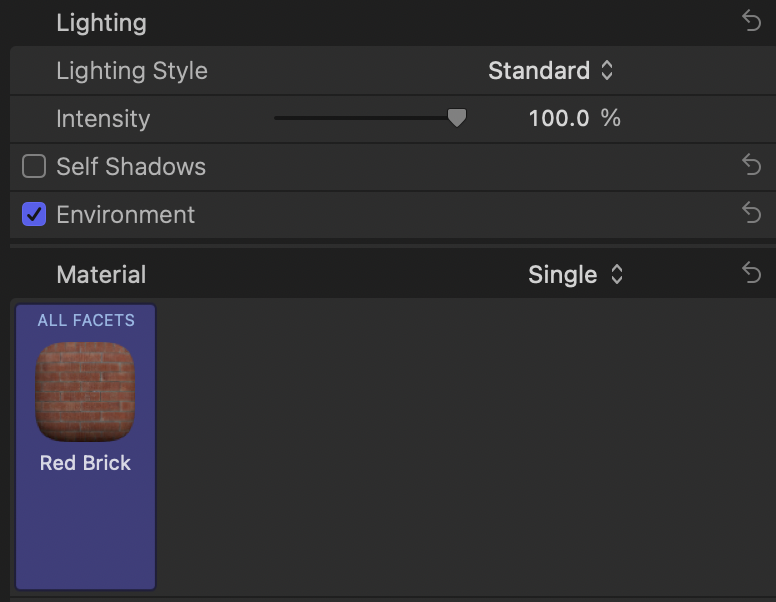The width and height of the screenshot is (776, 602).
Task: Click the up-down chevrons beside Single
Action: pos(617,274)
